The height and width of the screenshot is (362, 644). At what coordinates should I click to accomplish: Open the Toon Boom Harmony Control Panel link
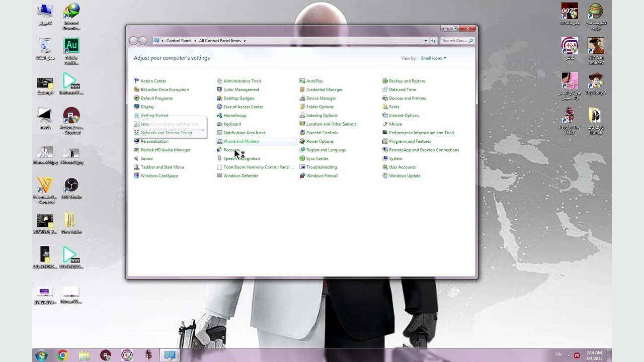tap(259, 167)
